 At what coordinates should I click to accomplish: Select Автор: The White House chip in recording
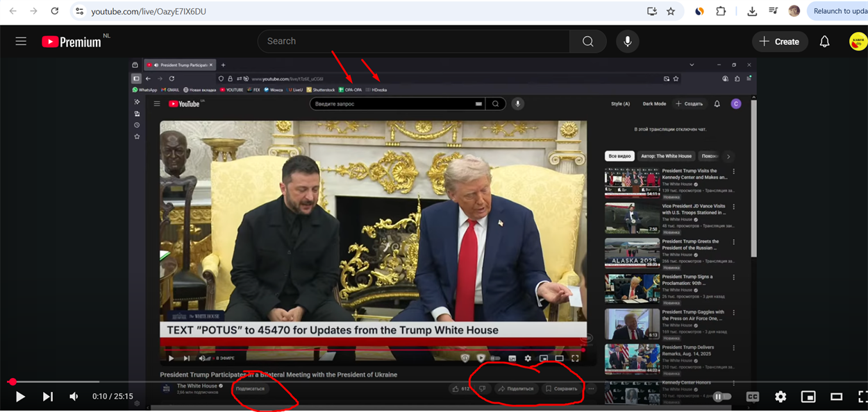[666, 156]
